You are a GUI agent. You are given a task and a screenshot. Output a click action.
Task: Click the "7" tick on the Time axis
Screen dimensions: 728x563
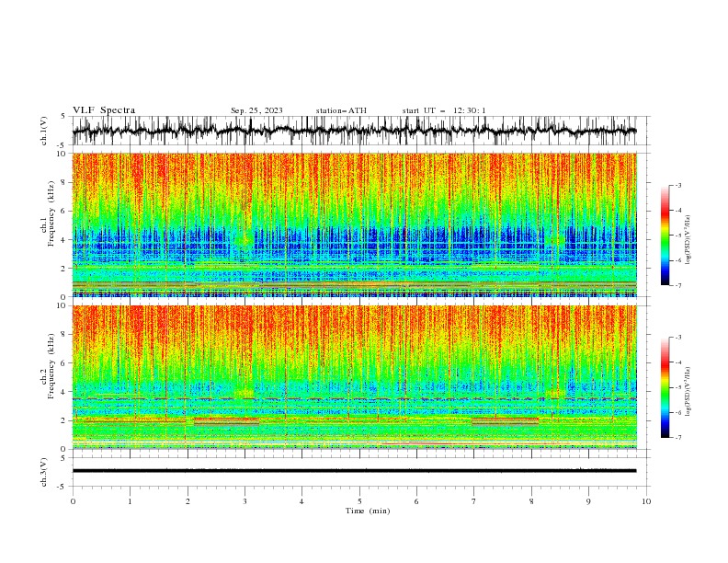coord(474,501)
